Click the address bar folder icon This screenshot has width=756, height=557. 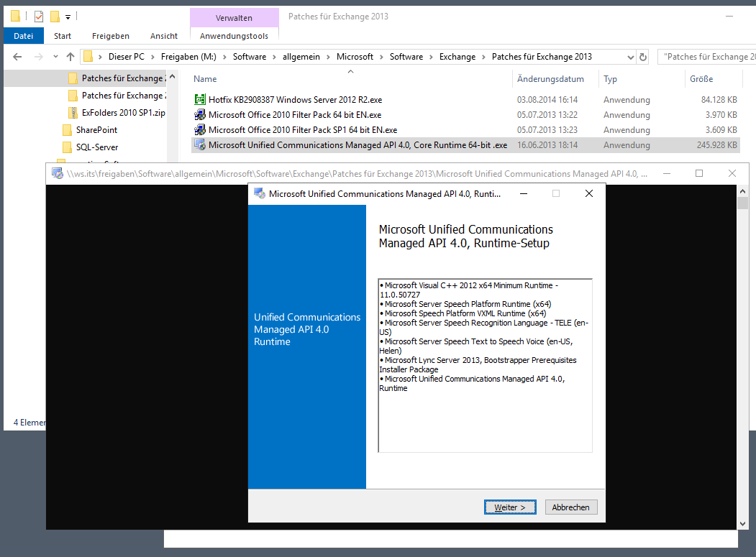click(88, 57)
